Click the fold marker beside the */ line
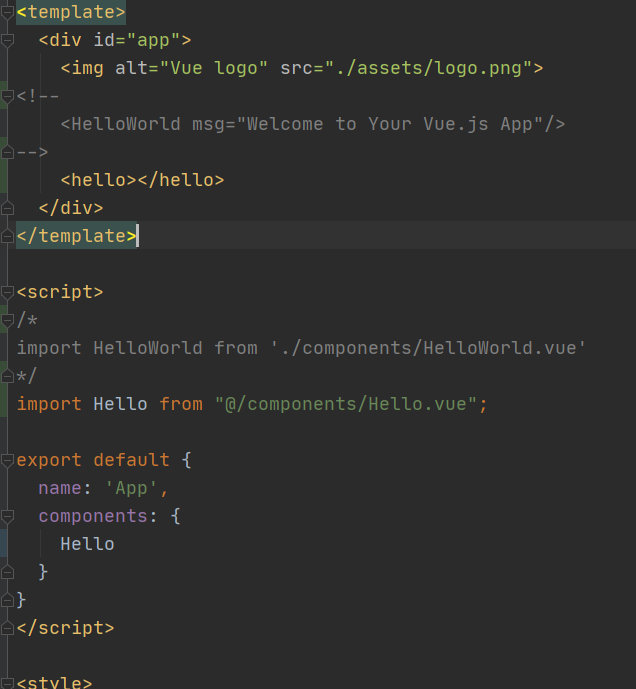 [x=9, y=376]
